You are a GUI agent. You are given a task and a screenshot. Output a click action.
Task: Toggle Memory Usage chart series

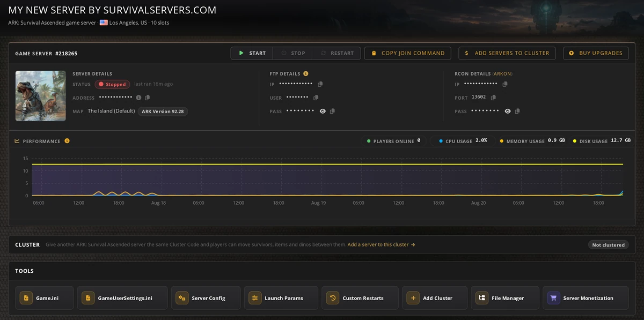click(532, 141)
